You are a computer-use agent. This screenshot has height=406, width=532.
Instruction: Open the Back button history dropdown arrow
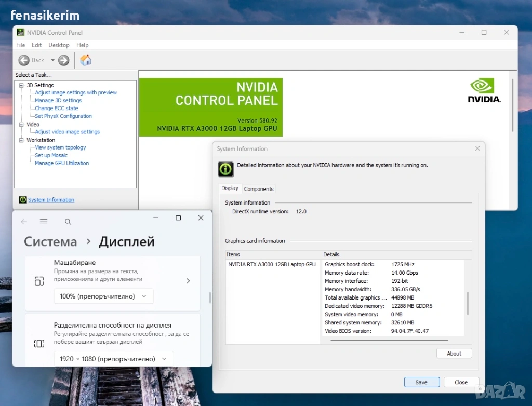point(52,60)
